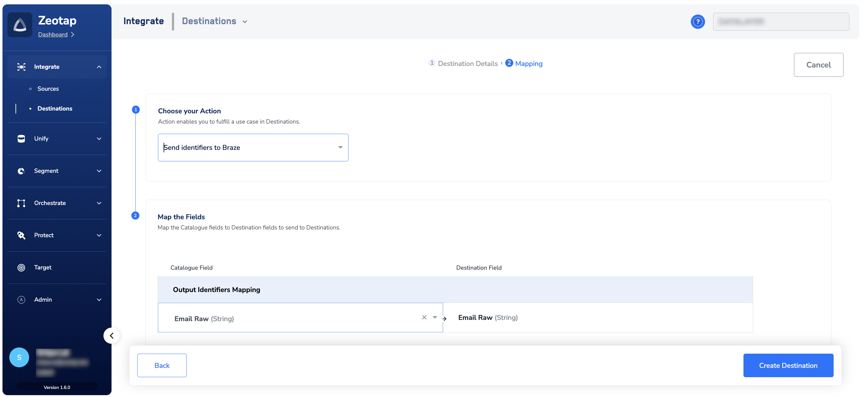This screenshot has height=397, width=868.
Task: Click the Unify database icon
Action: pos(21,139)
